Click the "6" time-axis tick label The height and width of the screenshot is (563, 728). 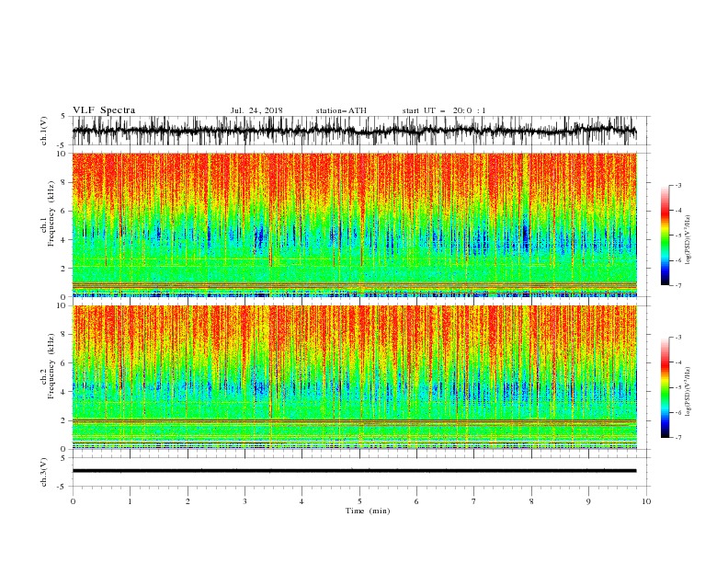tap(416, 501)
